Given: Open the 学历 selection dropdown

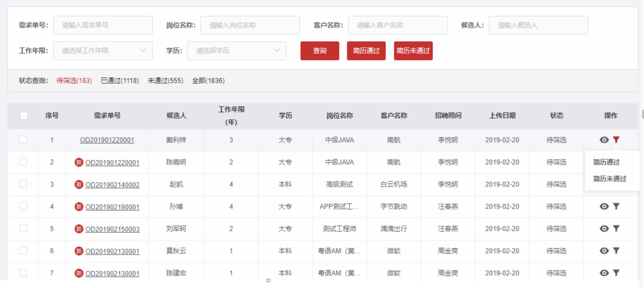Looking at the screenshot, I should coord(237,51).
